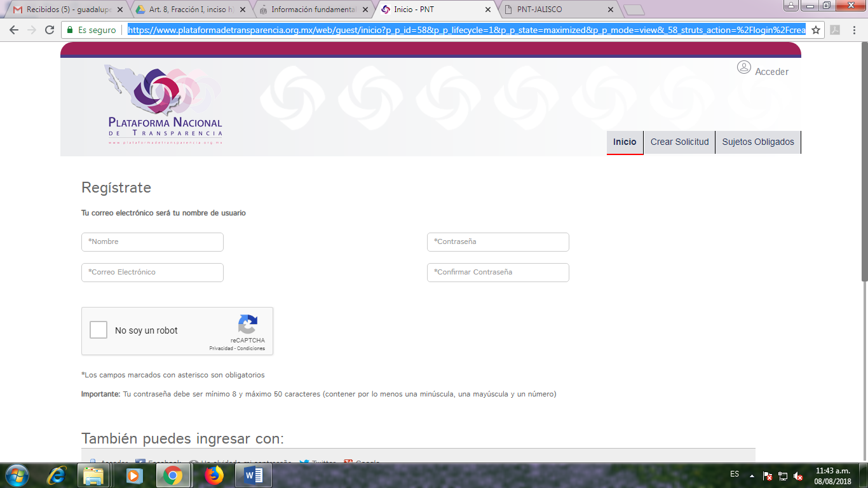Viewport: 868px width, 488px height.
Task: Open Word from the taskbar
Action: tap(253, 475)
